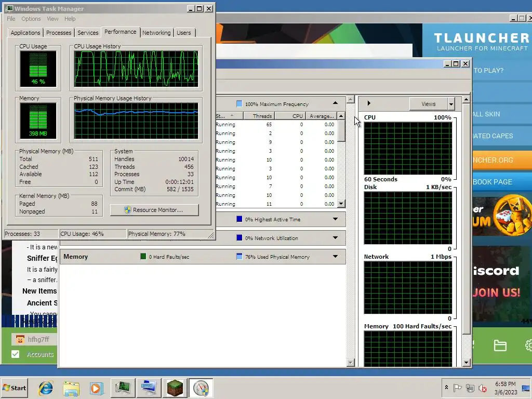Collapse the graphs pane arrow button
The height and width of the screenshot is (399, 532).
coord(369,103)
